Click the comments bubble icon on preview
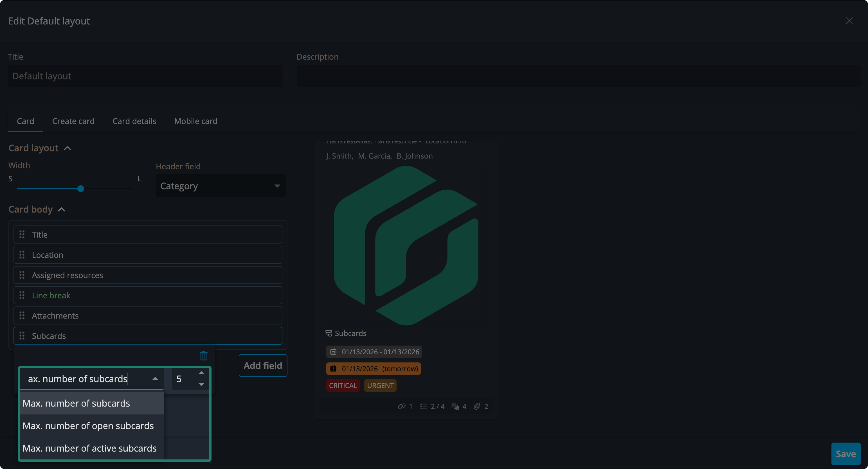The width and height of the screenshot is (868, 469). 455,406
